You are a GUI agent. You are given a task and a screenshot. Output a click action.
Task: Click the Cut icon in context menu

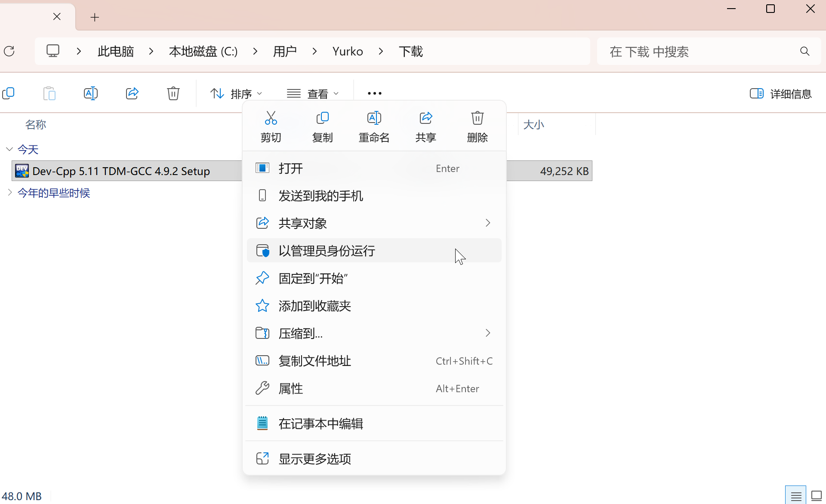(271, 118)
